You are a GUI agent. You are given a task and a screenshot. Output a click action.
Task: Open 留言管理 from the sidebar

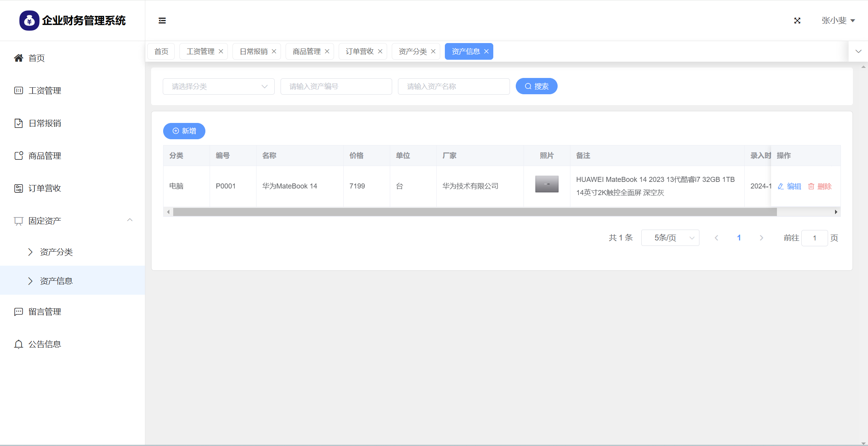[x=45, y=312]
